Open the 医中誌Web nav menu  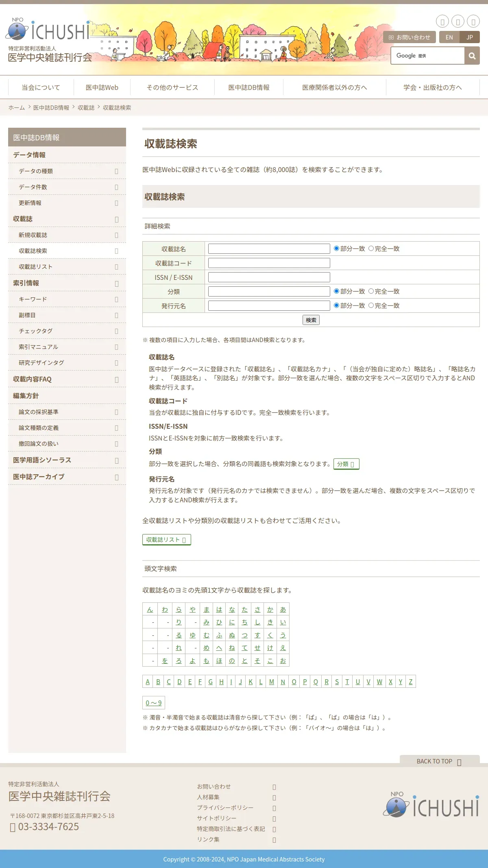click(102, 87)
